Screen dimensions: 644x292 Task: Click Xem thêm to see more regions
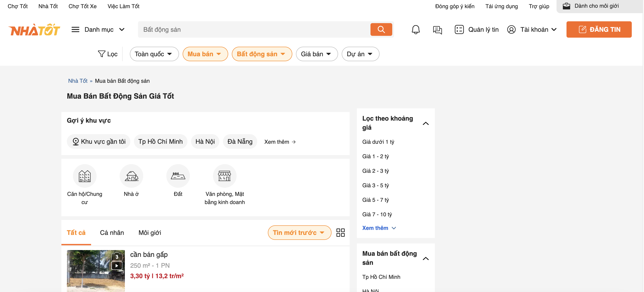coord(280,142)
